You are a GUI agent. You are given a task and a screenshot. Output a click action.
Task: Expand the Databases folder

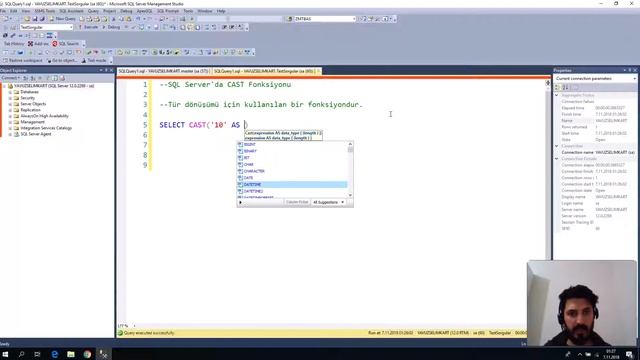pos(10,92)
